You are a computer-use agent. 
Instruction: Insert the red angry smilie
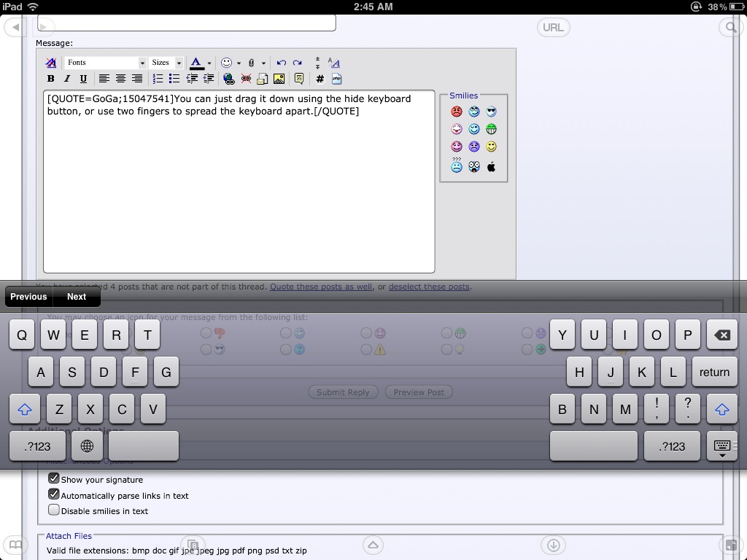tap(457, 112)
